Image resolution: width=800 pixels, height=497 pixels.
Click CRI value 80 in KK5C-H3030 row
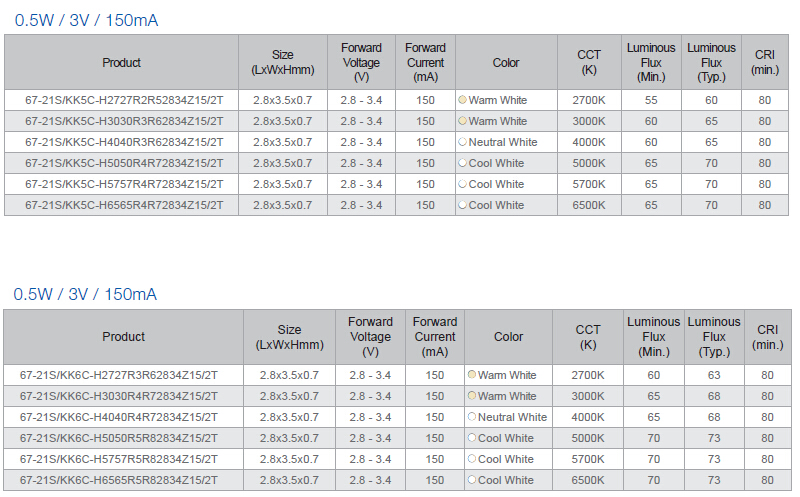tap(764, 121)
